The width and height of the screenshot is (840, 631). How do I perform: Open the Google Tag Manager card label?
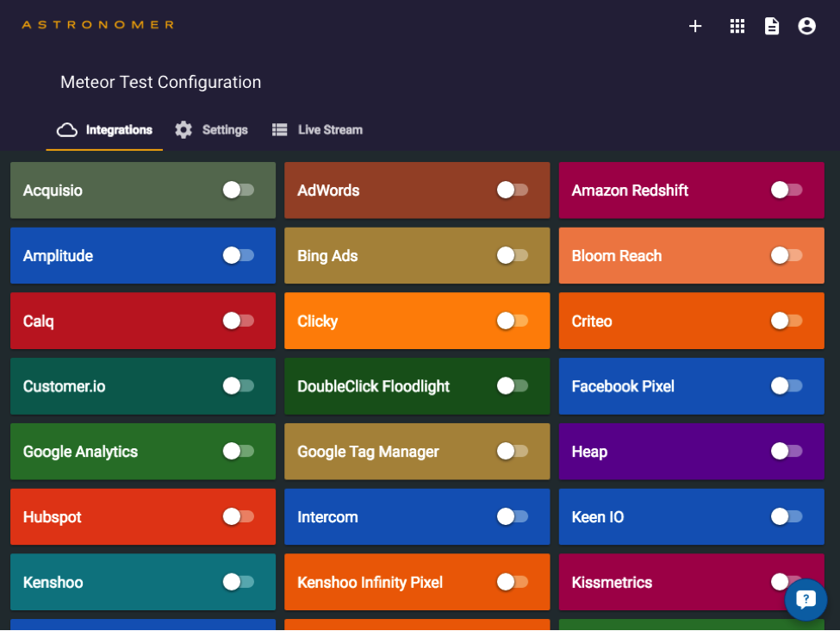point(368,452)
